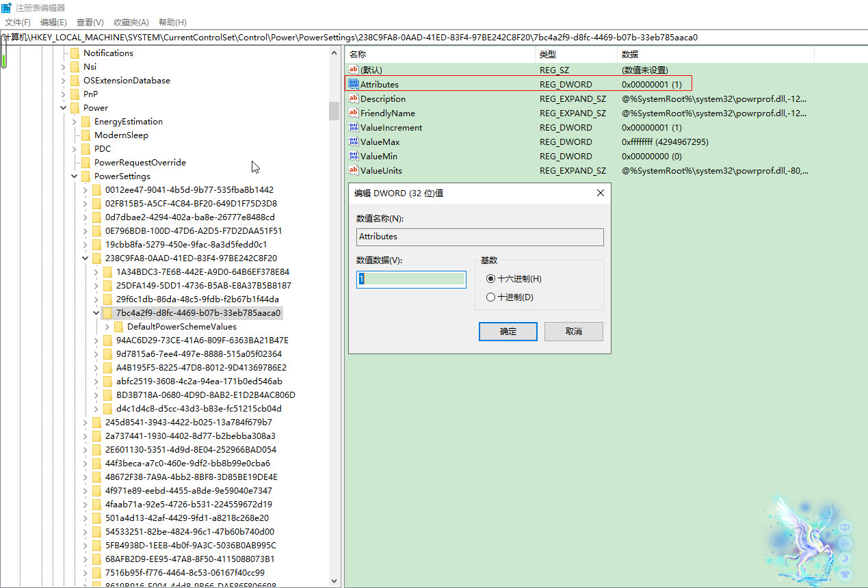
Task: Select the BD3B718A-0680-4D9D-8AB2-E1D2B4AC806D key
Action: (205, 395)
